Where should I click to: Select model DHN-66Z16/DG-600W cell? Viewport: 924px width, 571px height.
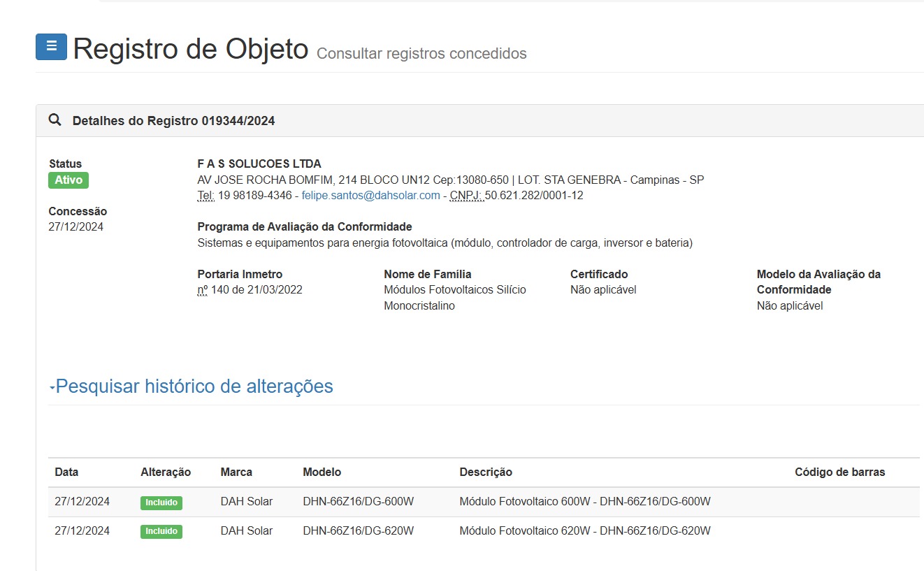pos(358,502)
